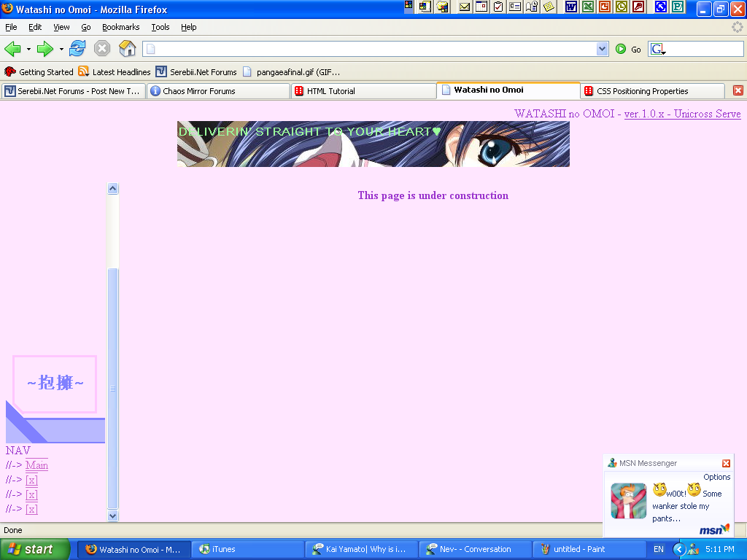The image size is (747, 560).
Task: Click the first [x] navigation link
Action: point(31,480)
